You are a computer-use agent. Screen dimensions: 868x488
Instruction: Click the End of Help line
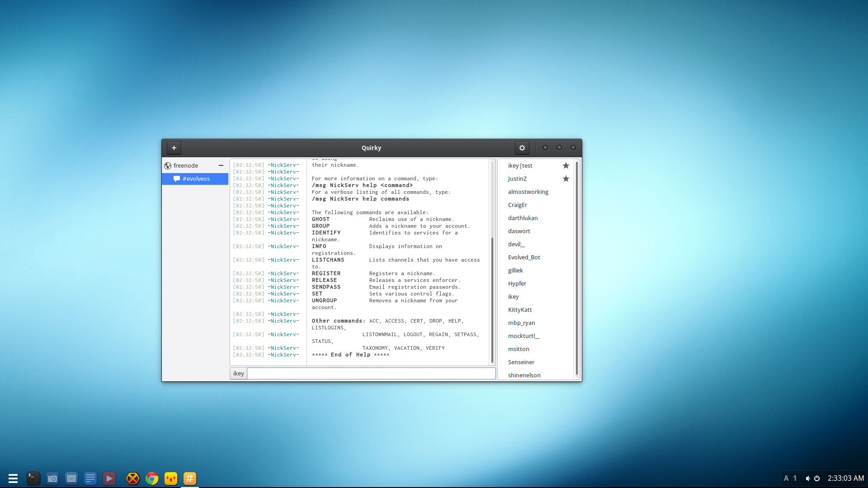click(x=350, y=355)
